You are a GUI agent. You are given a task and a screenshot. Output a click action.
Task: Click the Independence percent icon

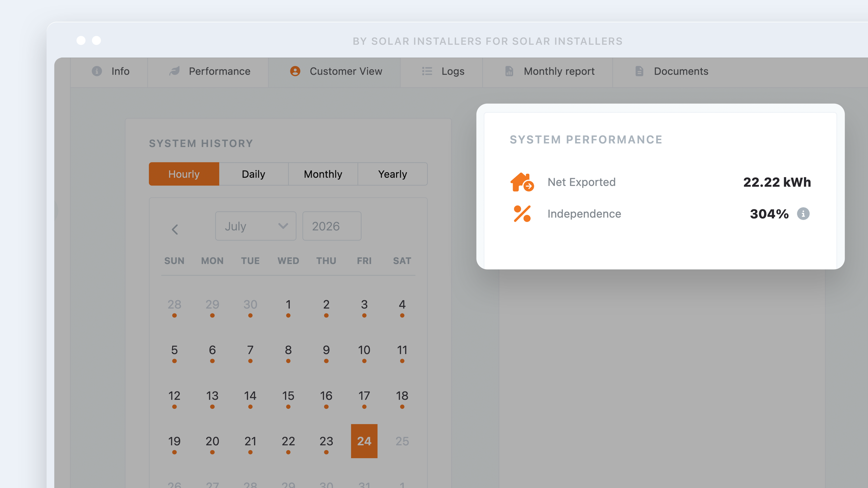[x=522, y=214]
